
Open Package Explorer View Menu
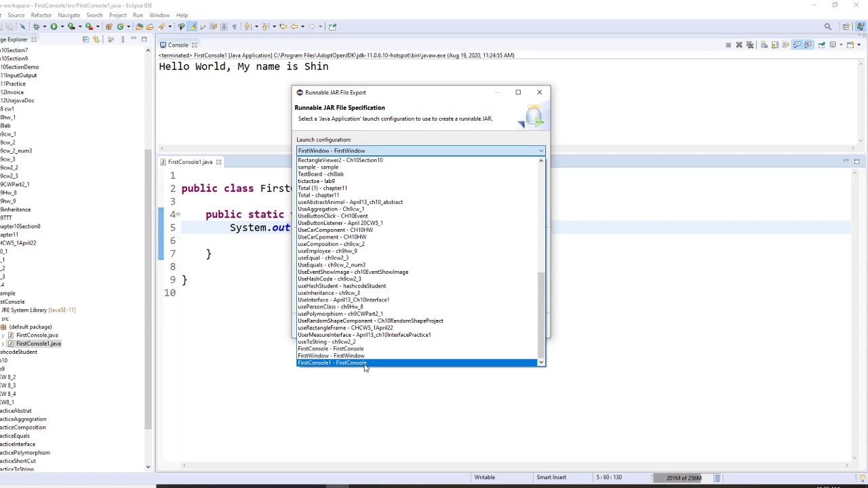coord(123,39)
